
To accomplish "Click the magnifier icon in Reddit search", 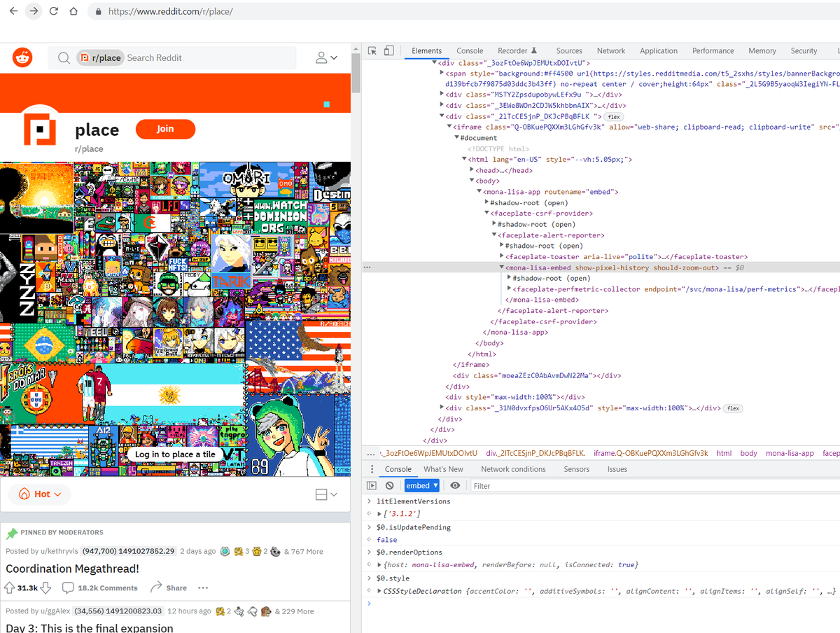I will coord(64,58).
